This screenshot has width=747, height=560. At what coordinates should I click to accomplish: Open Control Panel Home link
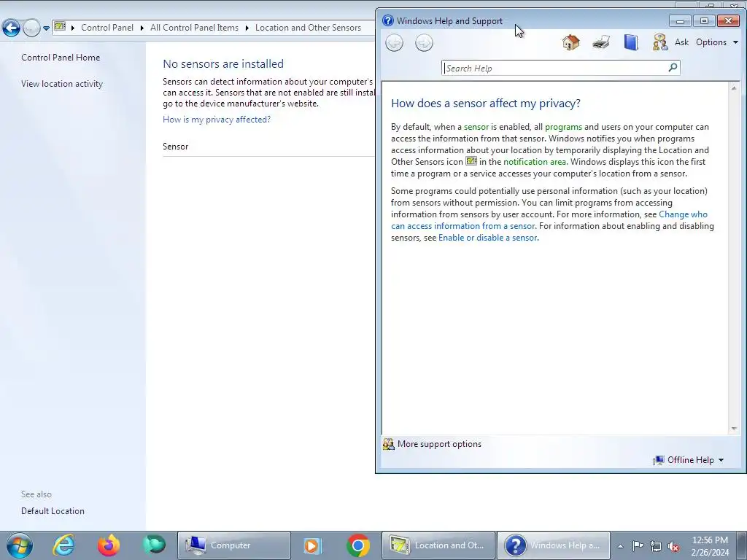pyautogui.click(x=61, y=58)
